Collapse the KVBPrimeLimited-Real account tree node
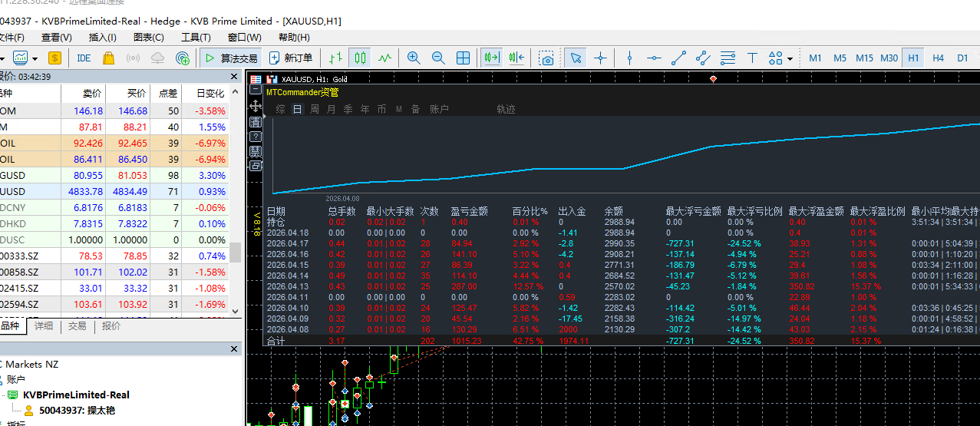Image resolution: width=980 pixels, height=426 pixels. click(x=12, y=395)
